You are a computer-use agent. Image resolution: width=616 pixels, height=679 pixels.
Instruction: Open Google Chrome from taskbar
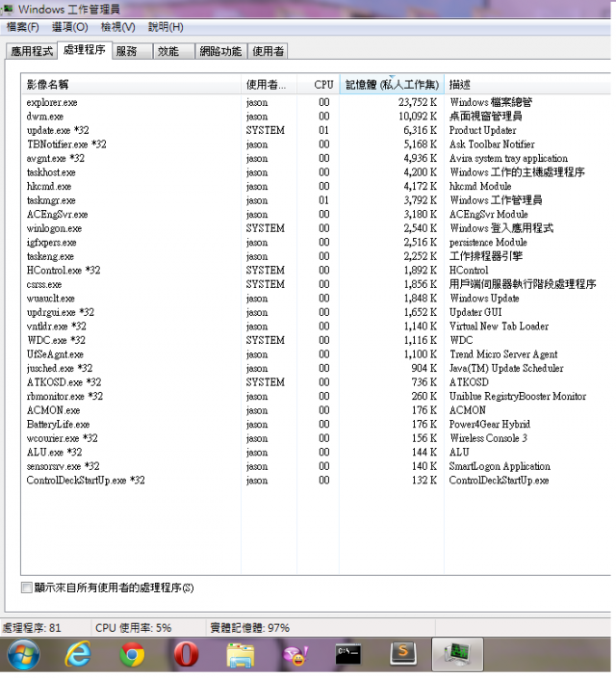click(132, 654)
